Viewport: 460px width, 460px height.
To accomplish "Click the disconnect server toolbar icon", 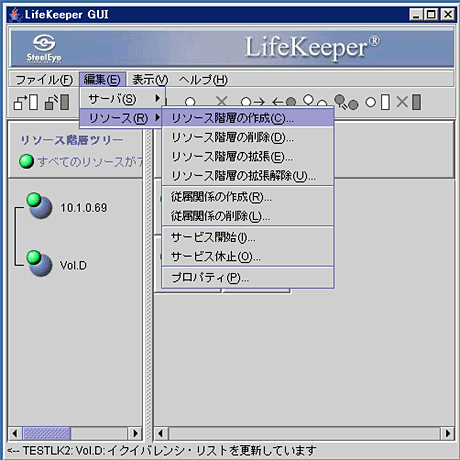I will [x=57, y=102].
